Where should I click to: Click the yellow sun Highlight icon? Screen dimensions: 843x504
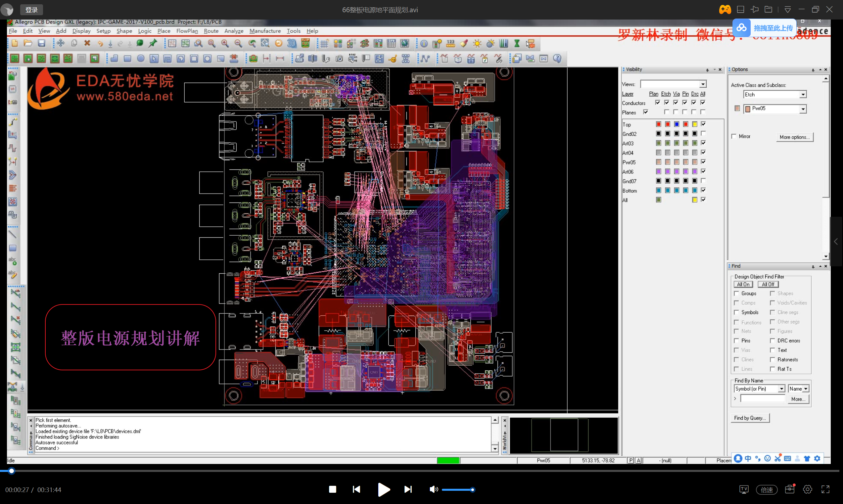(477, 43)
